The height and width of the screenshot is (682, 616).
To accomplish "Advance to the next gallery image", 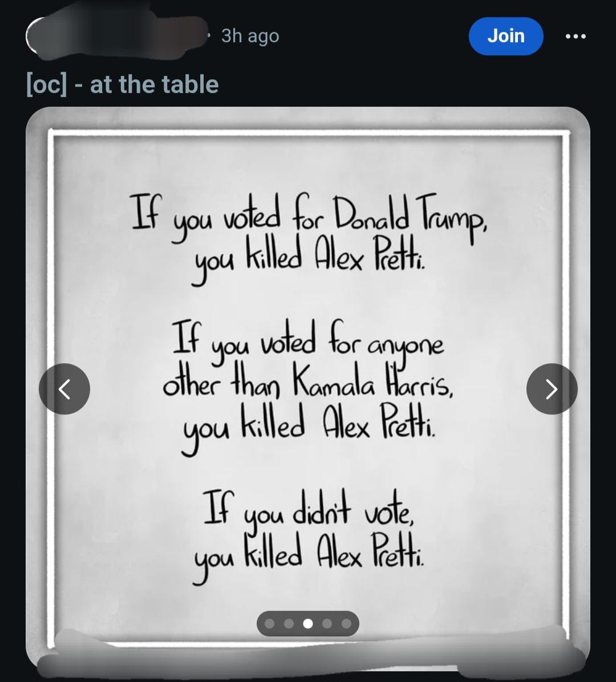I will [x=552, y=389].
